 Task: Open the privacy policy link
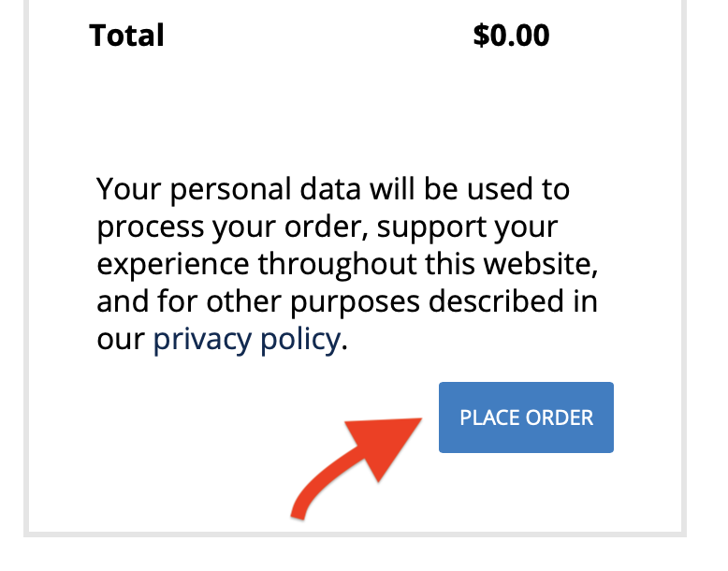coord(247,340)
